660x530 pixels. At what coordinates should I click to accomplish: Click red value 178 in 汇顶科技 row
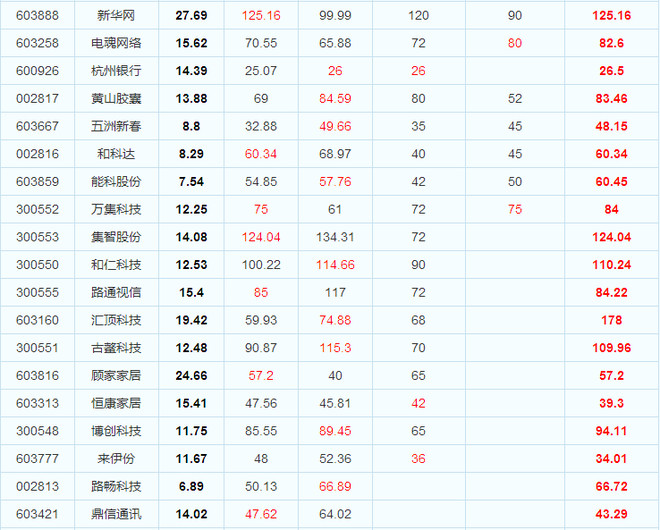tap(612, 320)
